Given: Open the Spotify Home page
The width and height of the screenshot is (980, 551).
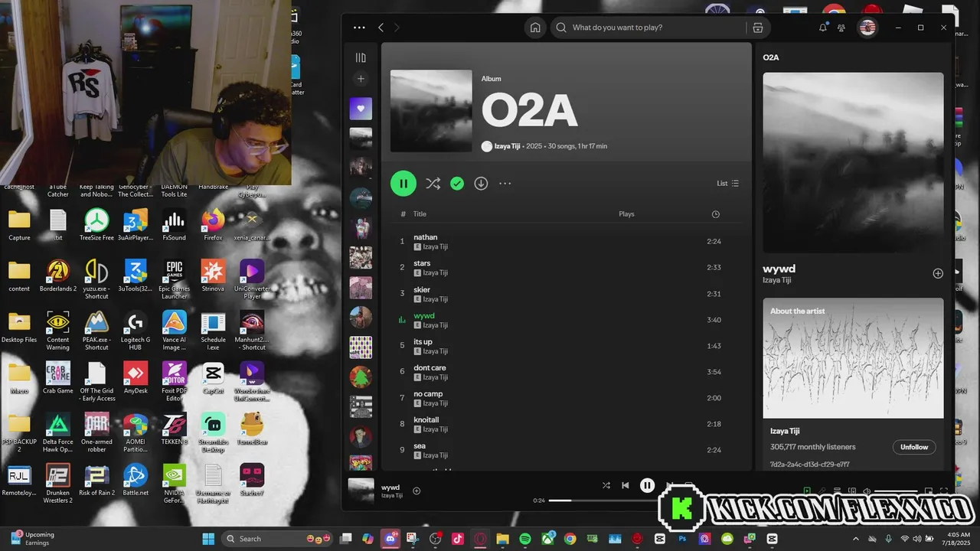Looking at the screenshot, I should pyautogui.click(x=535, y=28).
